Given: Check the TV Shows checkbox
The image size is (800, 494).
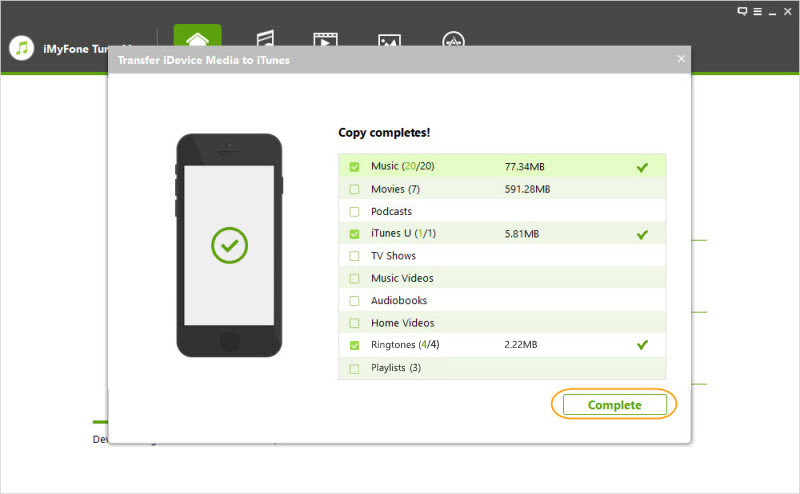Looking at the screenshot, I should (x=354, y=256).
